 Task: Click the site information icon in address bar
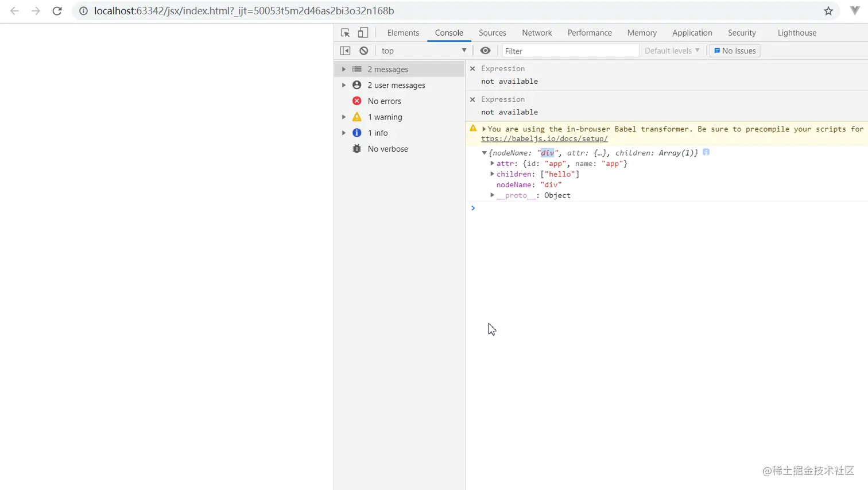point(83,11)
